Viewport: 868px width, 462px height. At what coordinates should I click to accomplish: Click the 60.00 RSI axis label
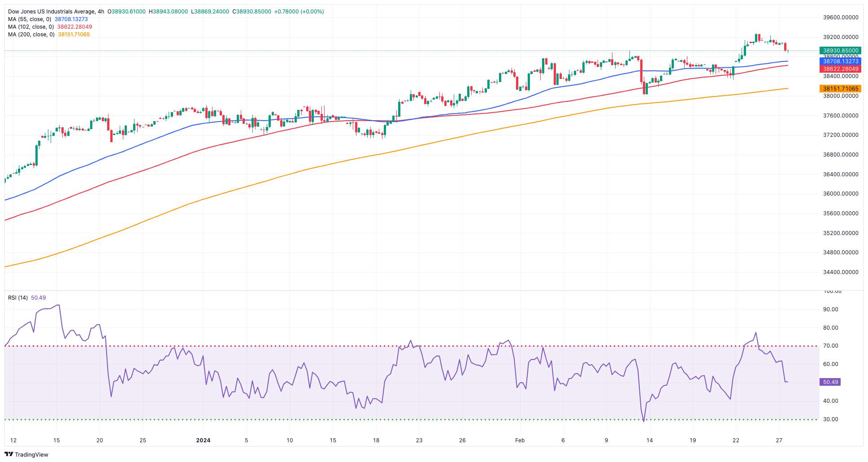(x=830, y=364)
